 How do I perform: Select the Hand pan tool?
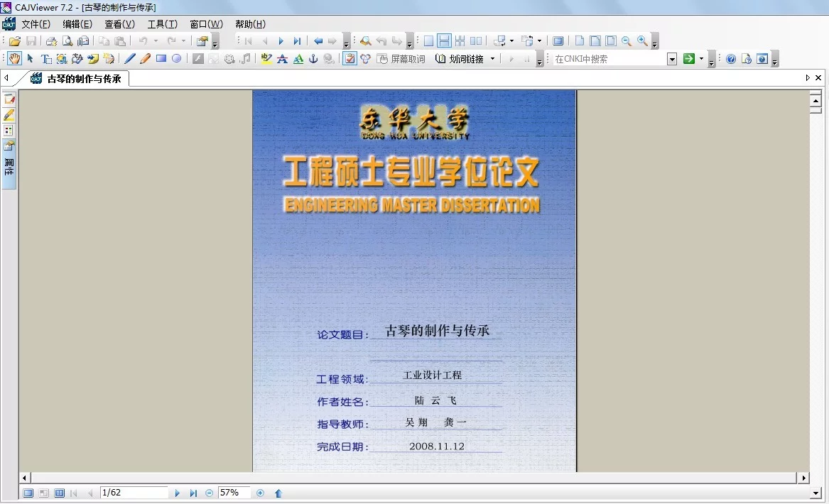pos(14,59)
